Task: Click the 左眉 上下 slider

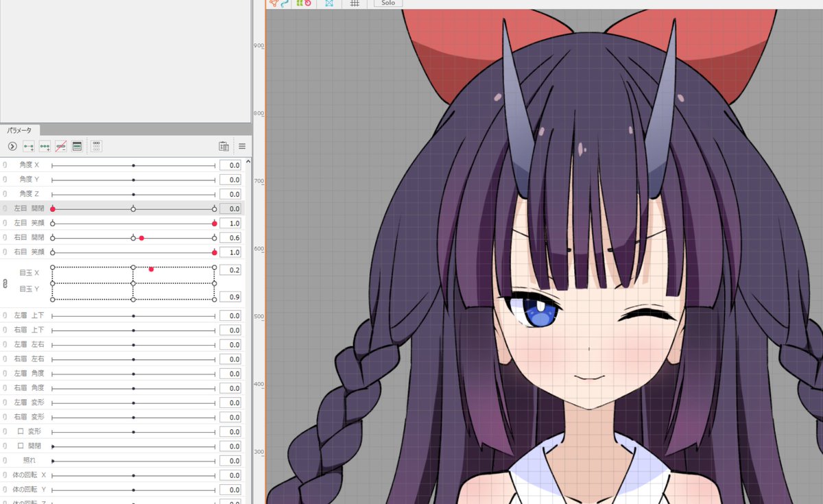Action: (x=133, y=315)
